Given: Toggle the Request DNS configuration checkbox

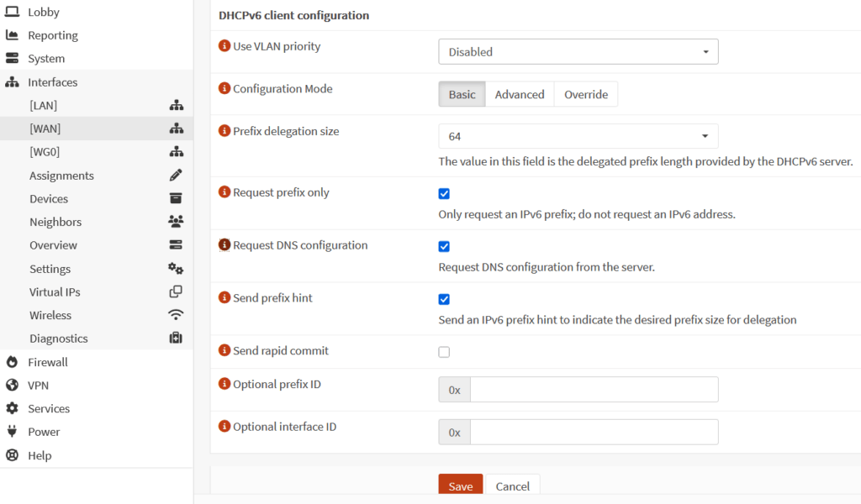Looking at the screenshot, I should pos(444,247).
